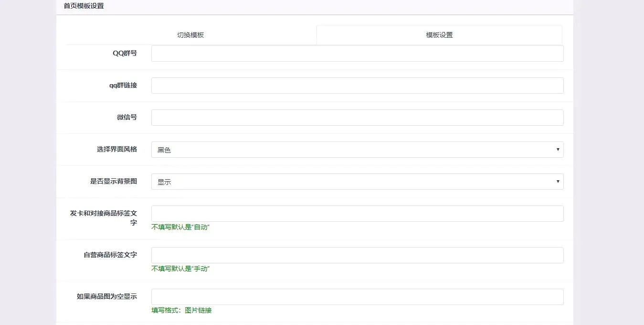Open the 模板设置 tab

click(439, 35)
